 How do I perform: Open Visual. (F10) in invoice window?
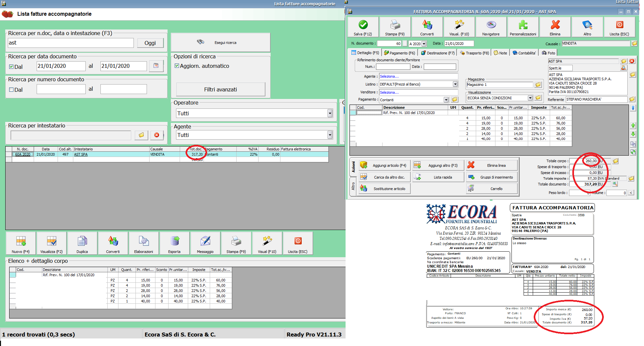459,27
